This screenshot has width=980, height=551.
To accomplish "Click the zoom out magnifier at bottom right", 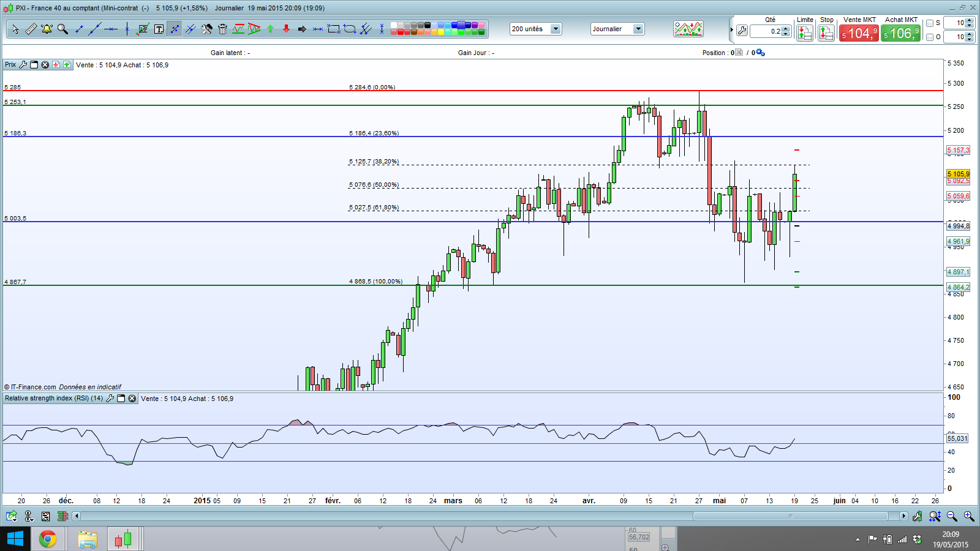I will pyautogui.click(x=952, y=516).
